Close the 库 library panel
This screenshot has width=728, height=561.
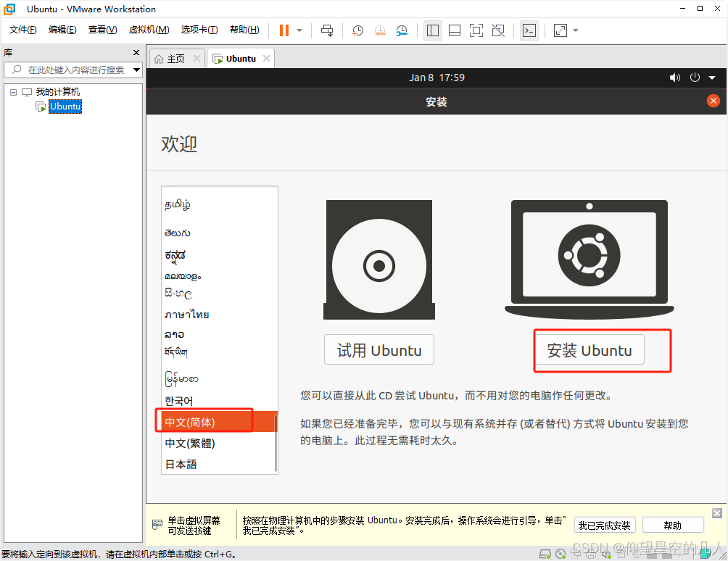click(x=136, y=52)
